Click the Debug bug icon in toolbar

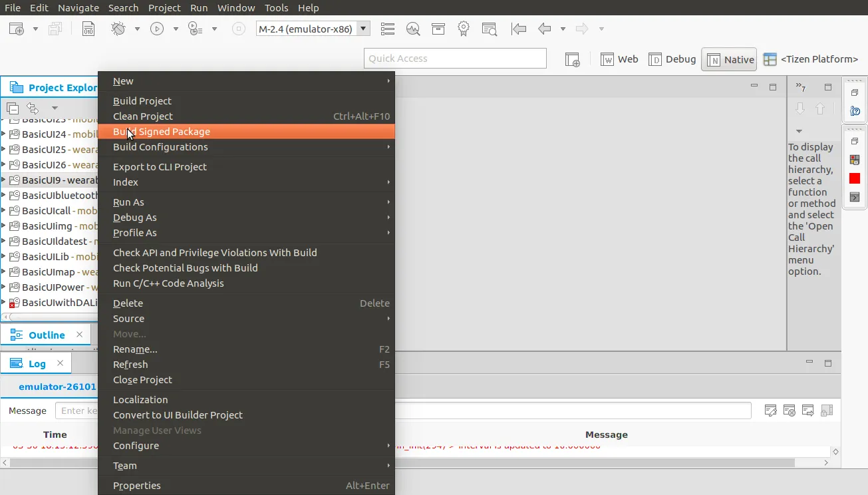click(118, 29)
